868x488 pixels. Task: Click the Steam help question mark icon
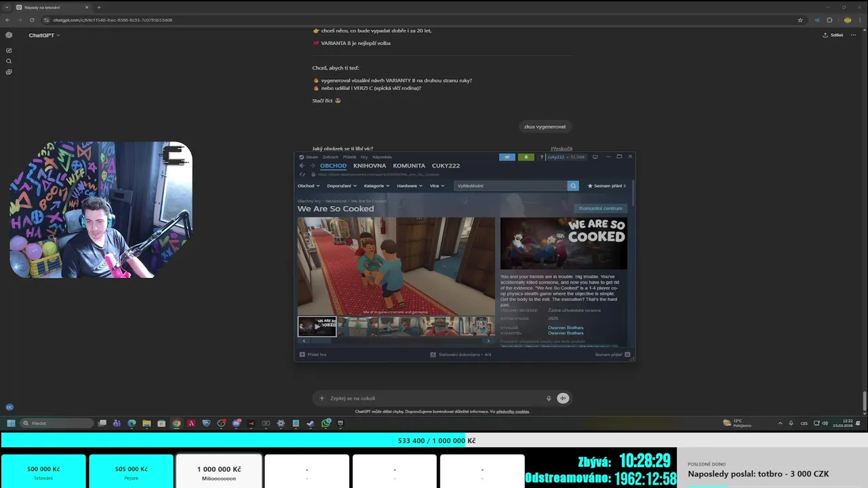[542, 157]
